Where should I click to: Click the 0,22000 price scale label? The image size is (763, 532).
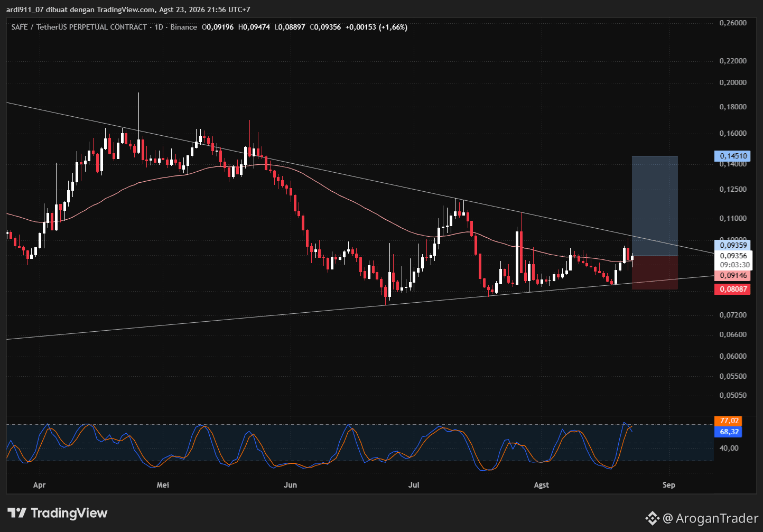733,61
